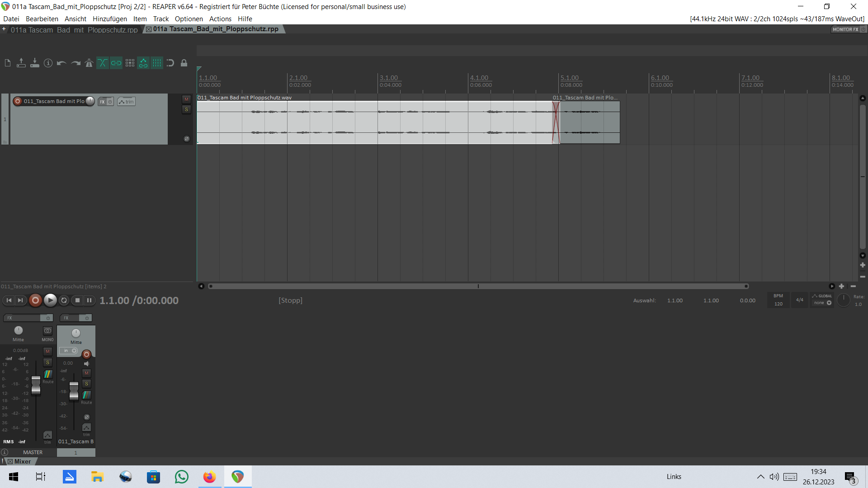Open the Optionen menu
868x488 pixels.
pos(189,19)
